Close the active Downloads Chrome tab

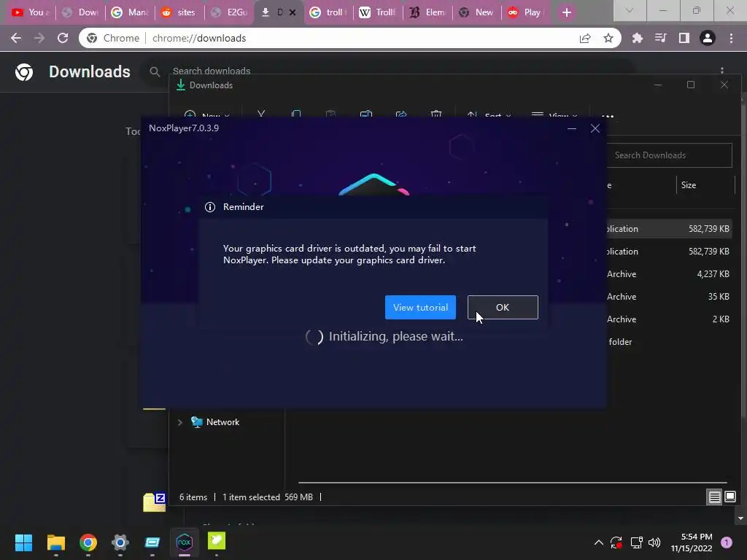point(293,12)
